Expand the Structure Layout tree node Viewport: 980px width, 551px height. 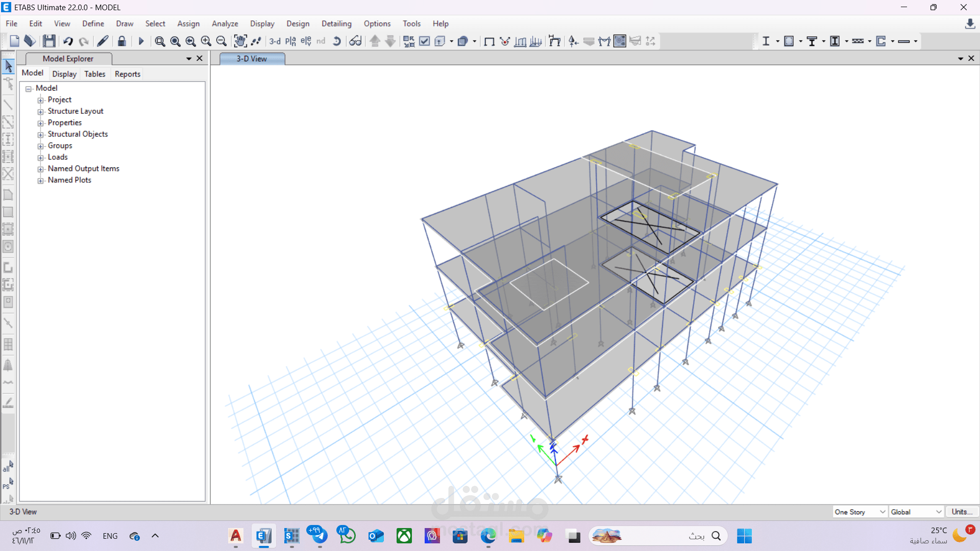click(41, 112)
